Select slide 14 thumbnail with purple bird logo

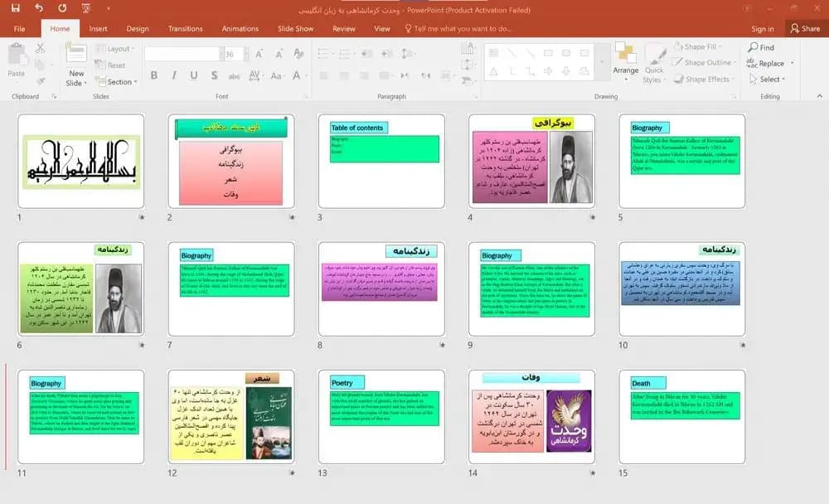coord(532,417)
